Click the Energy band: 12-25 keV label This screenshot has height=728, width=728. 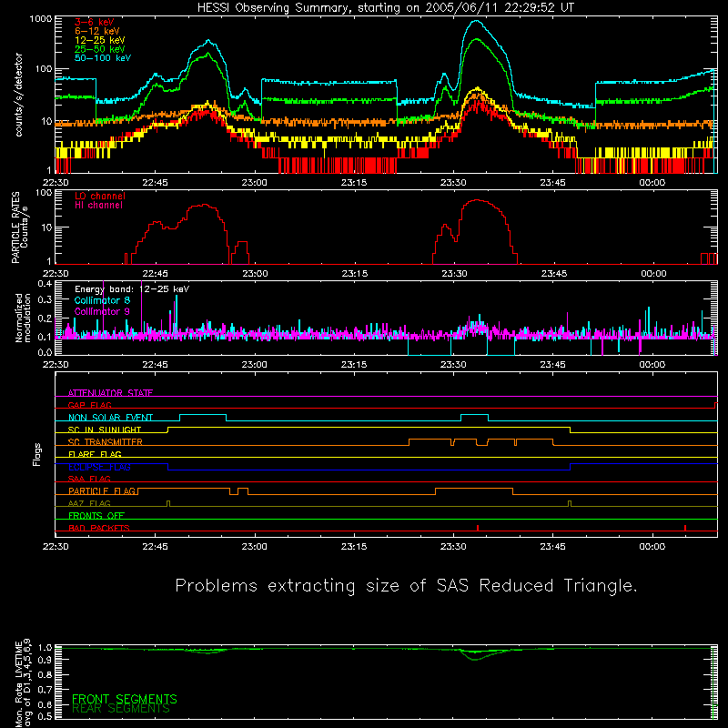coord(132,289)
